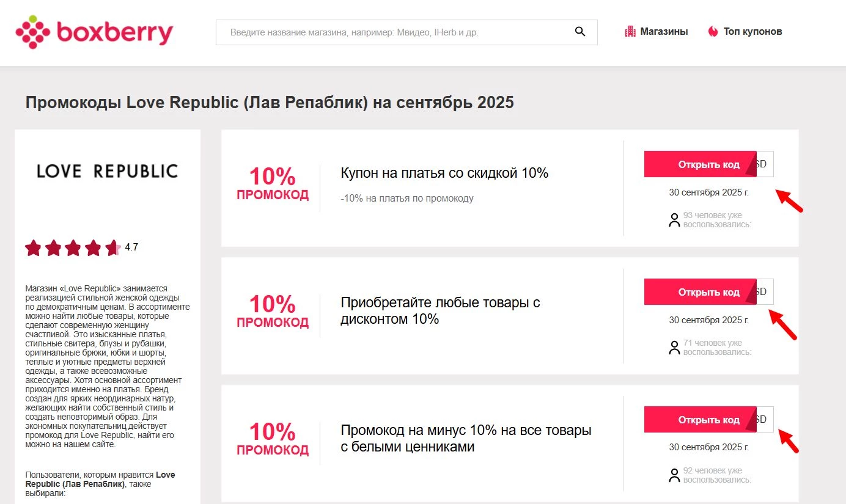
Task: Click the Love Republic store logo
Action: click(108, 171)
